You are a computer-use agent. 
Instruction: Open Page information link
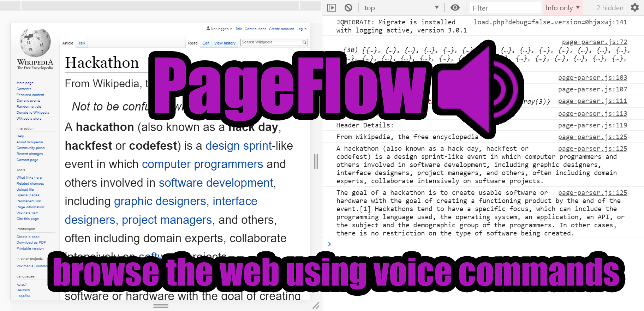point(30,207)
